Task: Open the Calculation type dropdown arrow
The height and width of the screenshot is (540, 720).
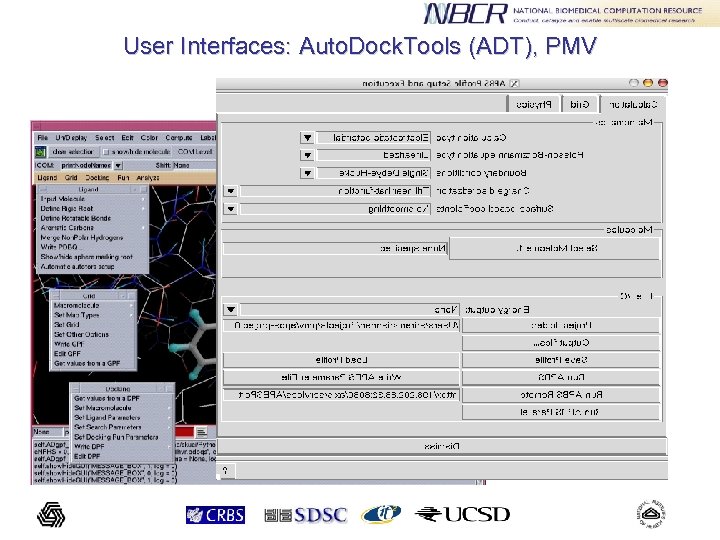Action: pyautogui.click(x=308, y=137)
